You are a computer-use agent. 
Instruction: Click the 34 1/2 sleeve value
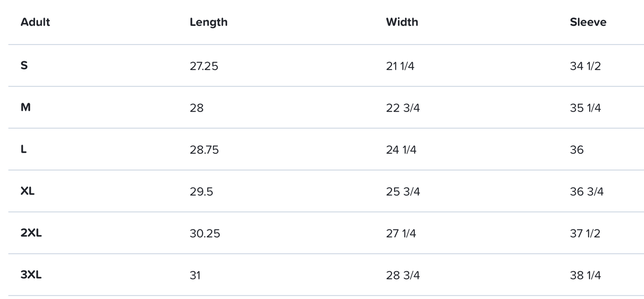coord(585,66)
